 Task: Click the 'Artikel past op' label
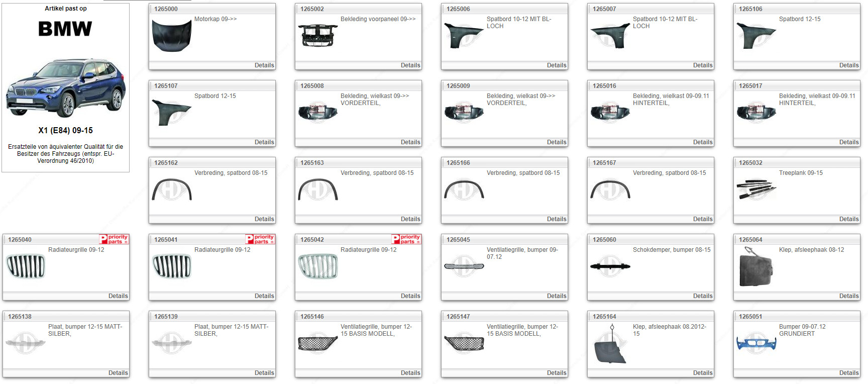click(66, 9)
